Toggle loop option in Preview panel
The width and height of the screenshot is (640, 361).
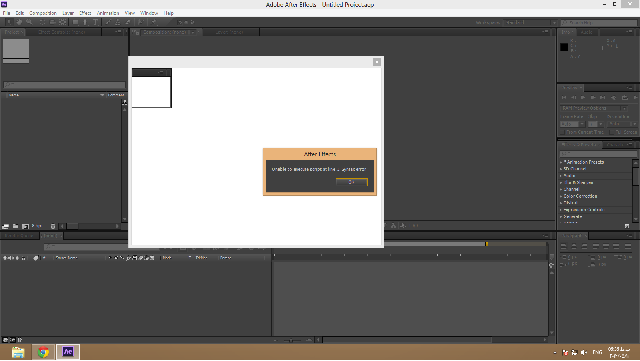624,98
